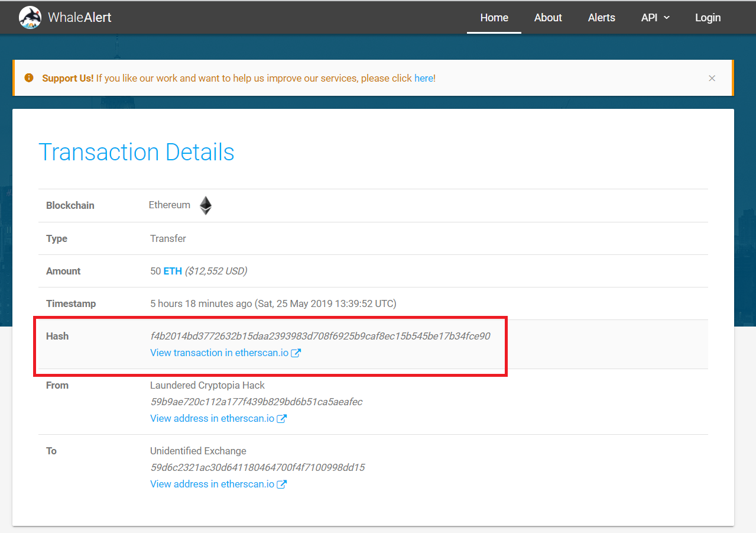Go to the Home tab
This screenshot has width=756, height=533.
(x=494, y=18)
